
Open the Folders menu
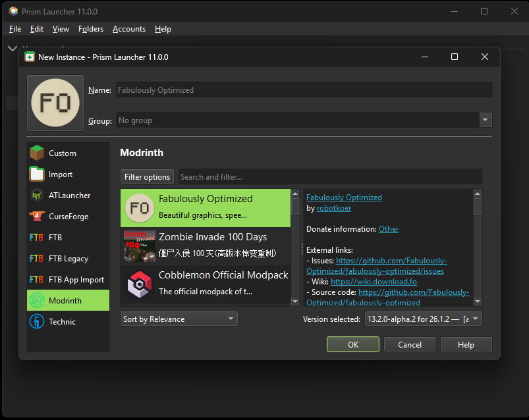tap(91, 29)
